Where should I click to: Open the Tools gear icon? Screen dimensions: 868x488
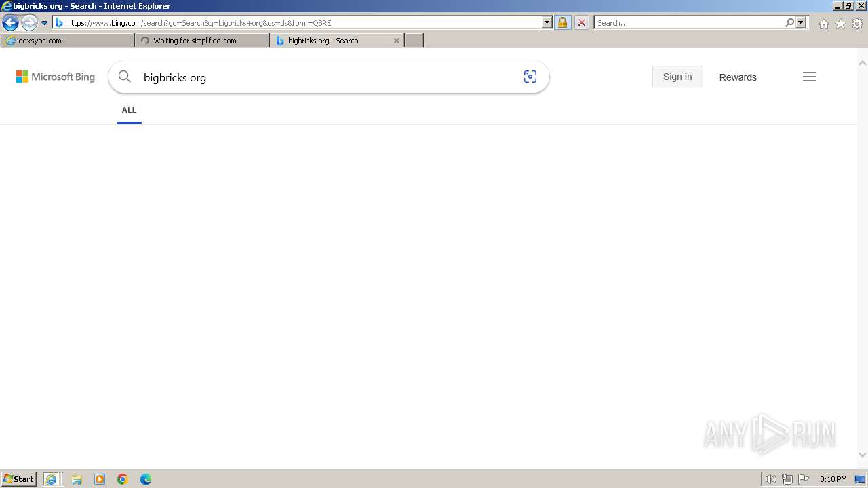[x=857, y=24]
